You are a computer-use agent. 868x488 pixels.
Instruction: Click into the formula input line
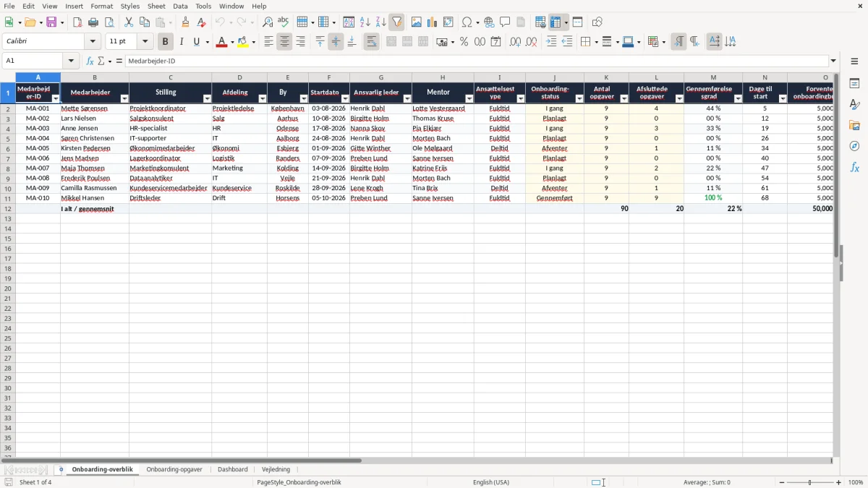coord(476,61)
